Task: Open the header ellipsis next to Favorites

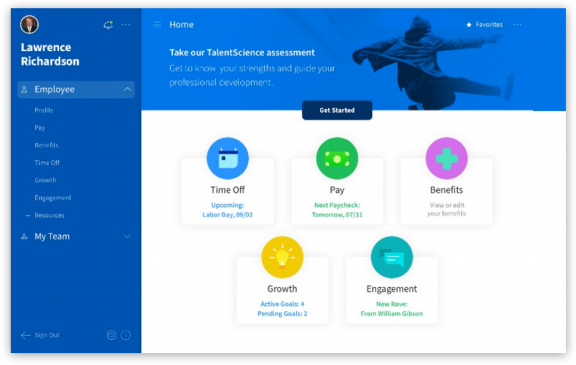Action: 517,25
